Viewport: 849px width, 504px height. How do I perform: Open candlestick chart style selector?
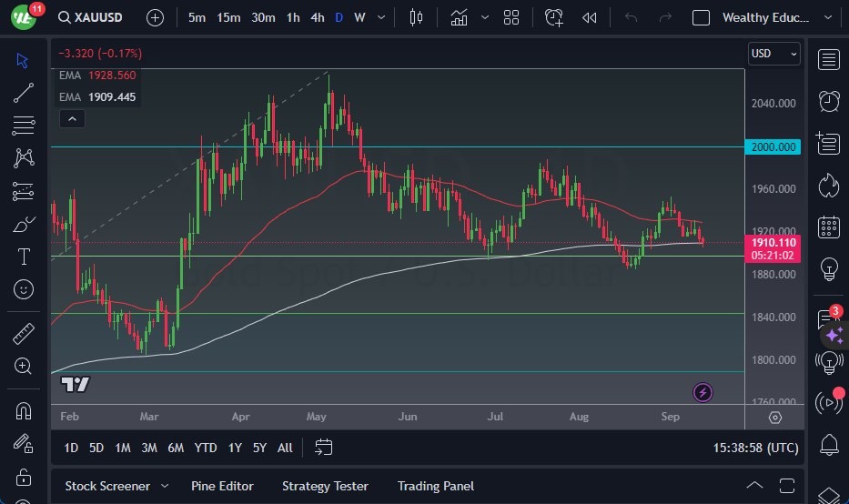417,17
